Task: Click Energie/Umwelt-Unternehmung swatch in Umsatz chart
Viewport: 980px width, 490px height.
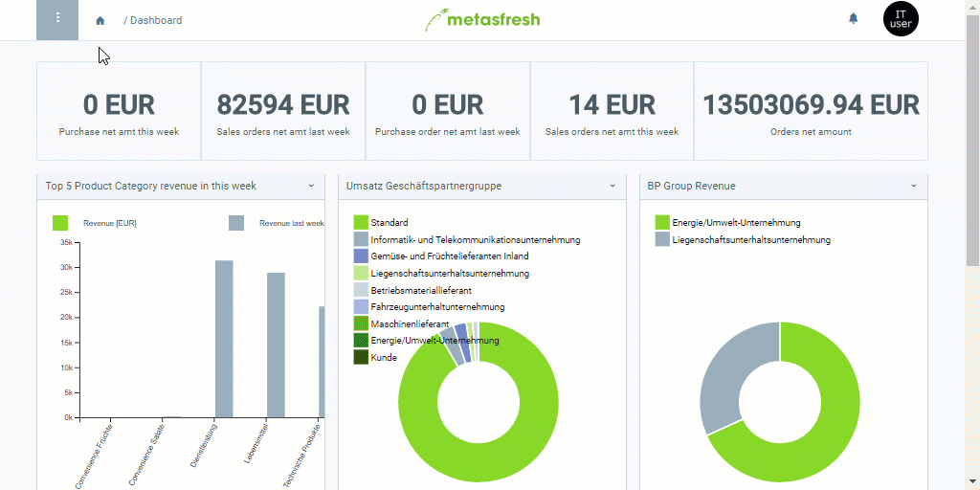Action: click(x=361, y=341)
